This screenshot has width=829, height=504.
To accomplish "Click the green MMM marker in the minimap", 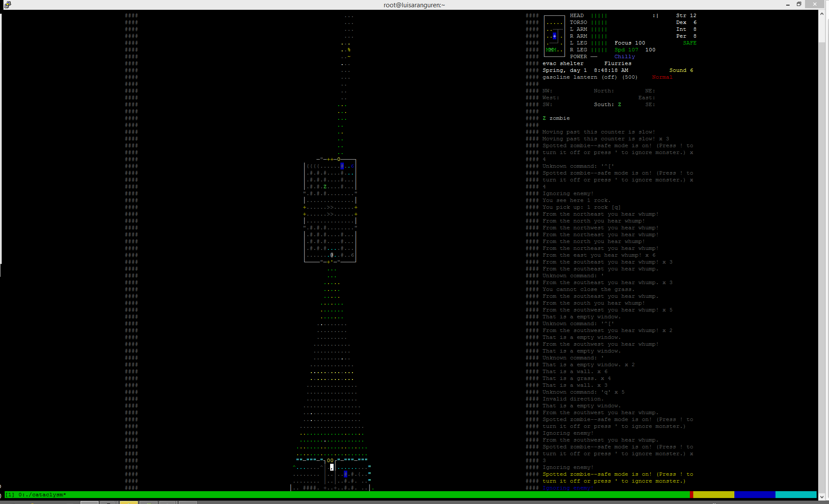I will pos(551,50).
